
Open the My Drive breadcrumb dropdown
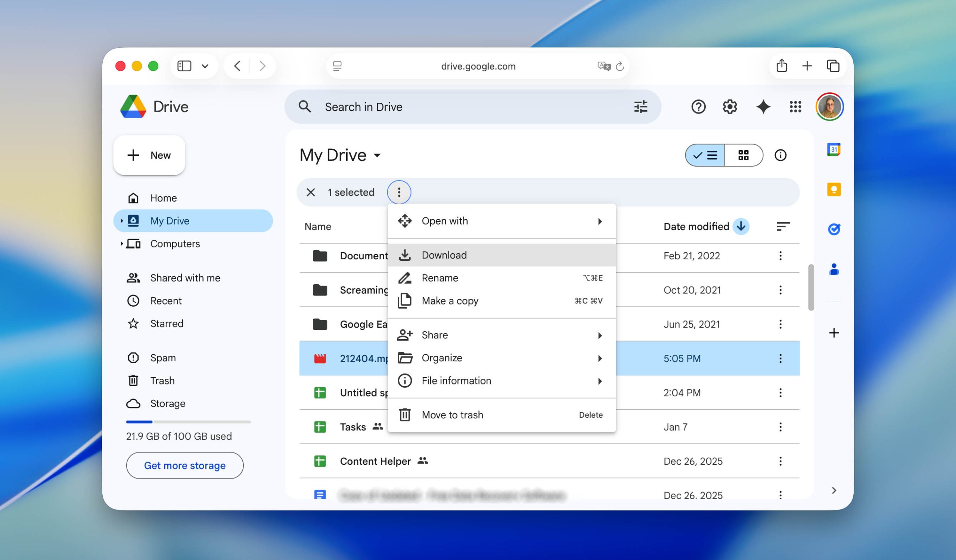tap(377, 155)
